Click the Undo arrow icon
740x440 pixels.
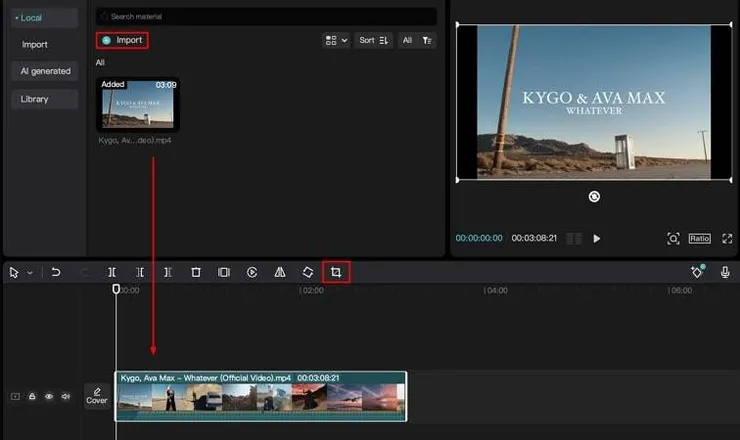(56, 272)
